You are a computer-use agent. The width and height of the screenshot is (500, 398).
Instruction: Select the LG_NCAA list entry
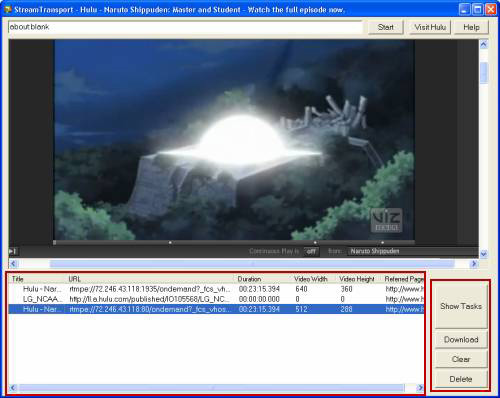click(x=216, y=299)
